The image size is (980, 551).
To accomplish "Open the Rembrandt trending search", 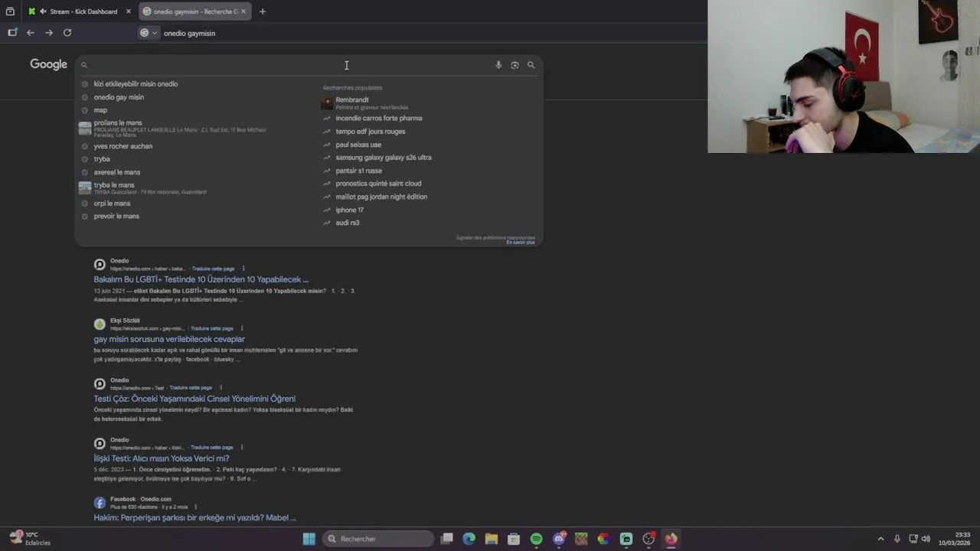I will pos(352,103).
